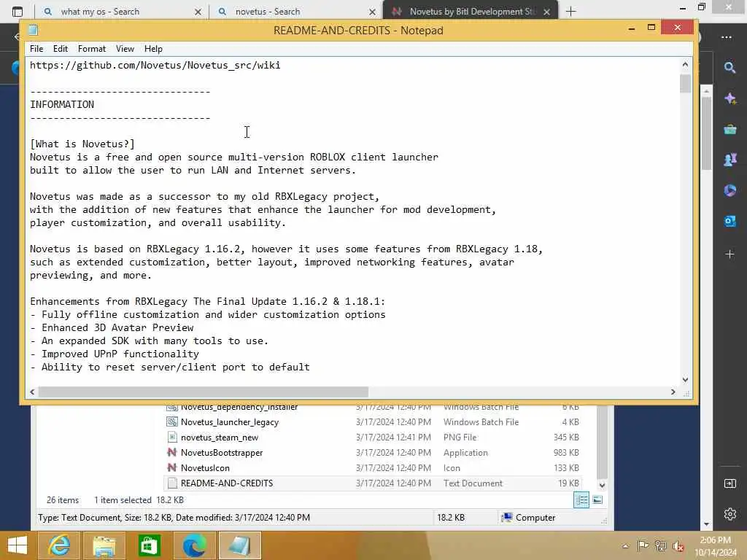
Task: Close the 'novetus - Search' tab
Action: [x=373, y=12]
